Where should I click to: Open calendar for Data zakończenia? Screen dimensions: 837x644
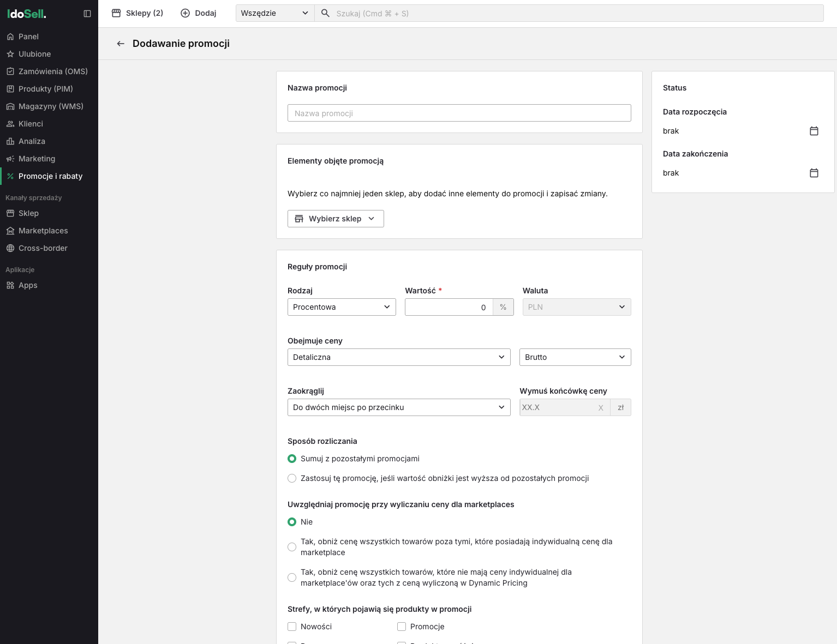coord(814,173)
